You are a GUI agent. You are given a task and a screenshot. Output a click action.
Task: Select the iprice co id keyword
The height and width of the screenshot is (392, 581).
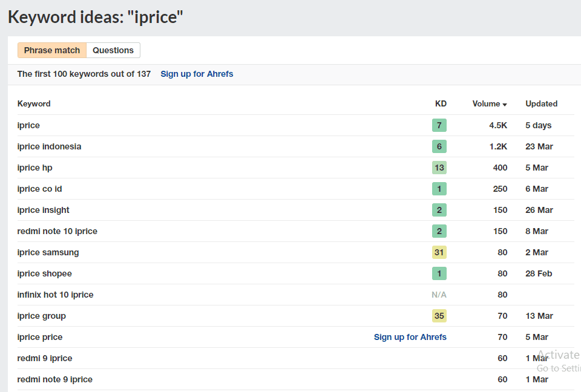39,189
